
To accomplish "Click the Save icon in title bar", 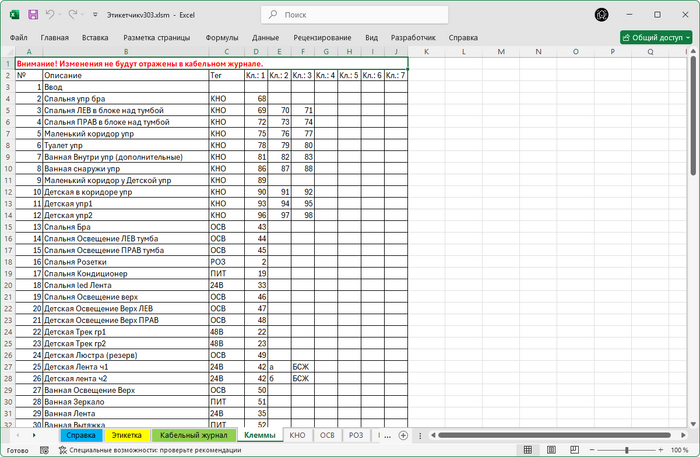I will (33, 16).
